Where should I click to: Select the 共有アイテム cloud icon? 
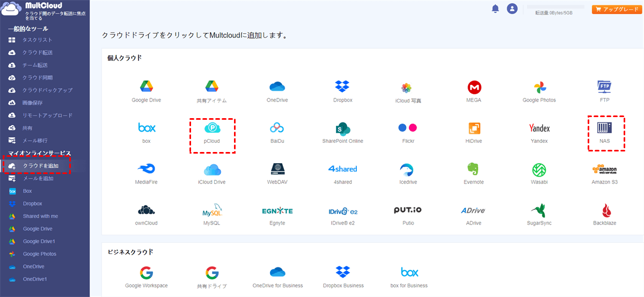click(211, 91)
